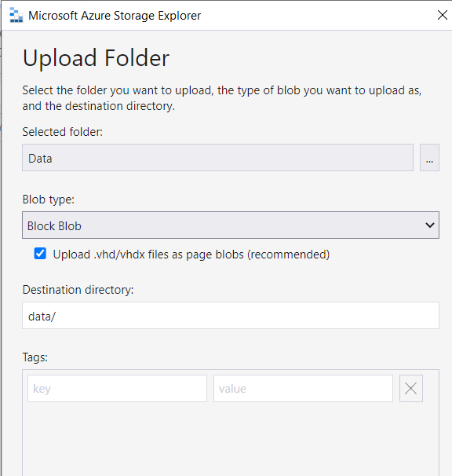Click the empty area inside the Tags box
Viewport: 452px width, 476px height.
231,440
